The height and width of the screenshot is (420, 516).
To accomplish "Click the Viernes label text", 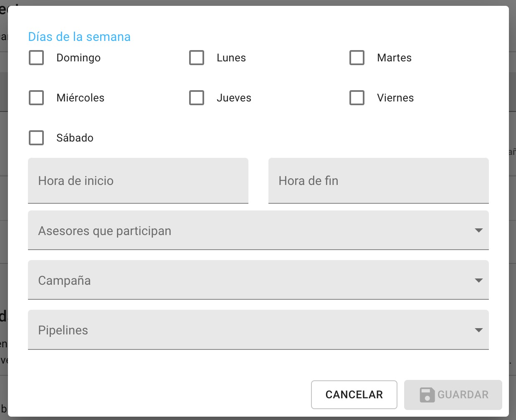I will coord(395,98).
